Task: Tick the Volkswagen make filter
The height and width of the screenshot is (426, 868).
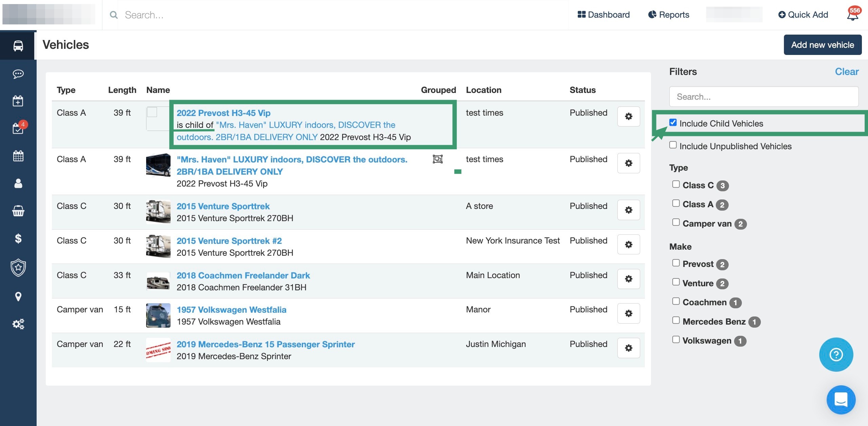Action: point(676,340)
